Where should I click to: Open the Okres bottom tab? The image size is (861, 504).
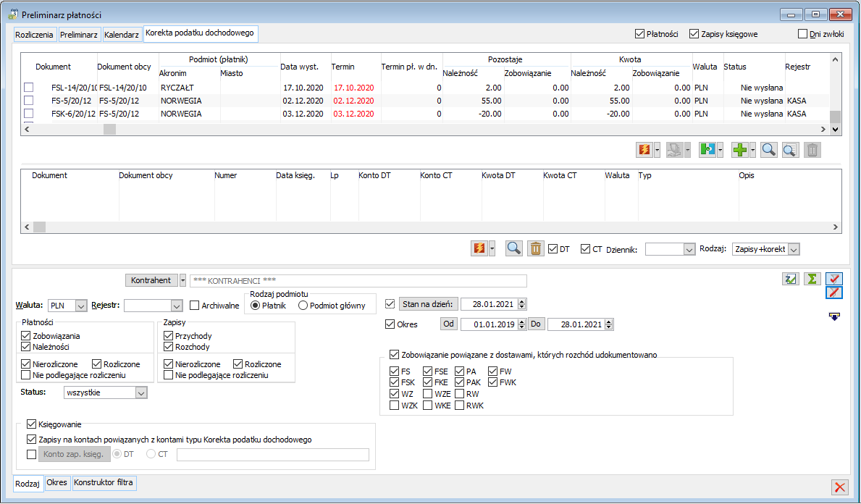[x=57, y=482]
